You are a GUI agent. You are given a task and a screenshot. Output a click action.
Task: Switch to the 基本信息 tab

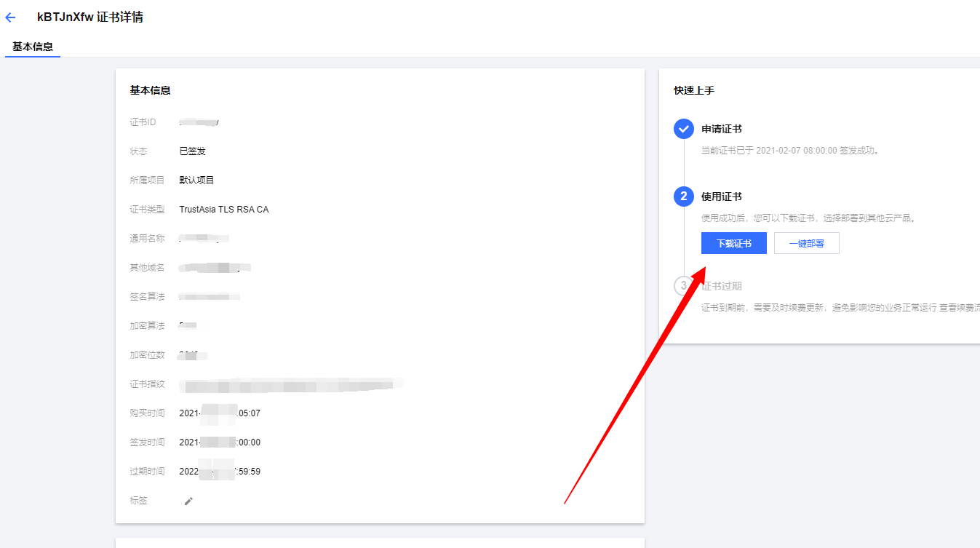click(33, 47)
